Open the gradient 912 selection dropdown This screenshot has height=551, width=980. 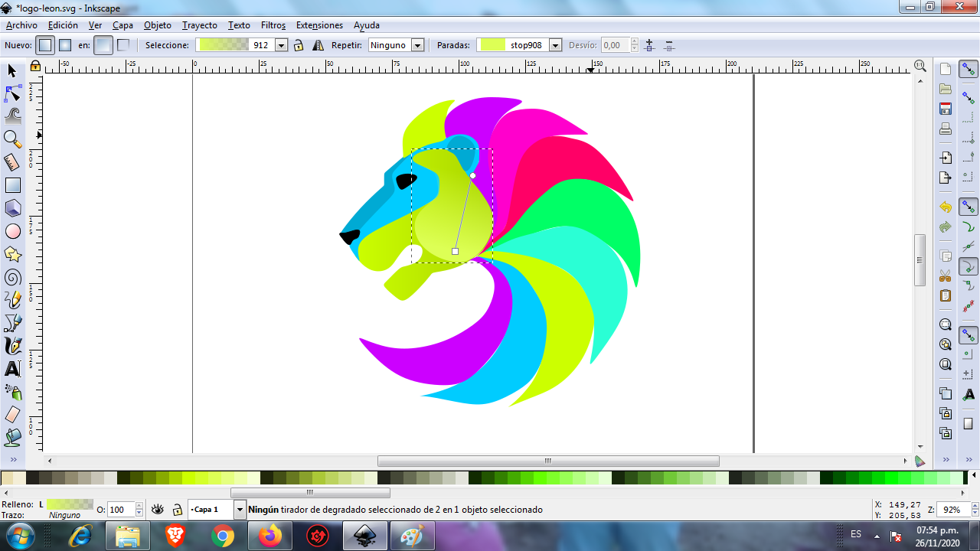[x=281, y=45]
